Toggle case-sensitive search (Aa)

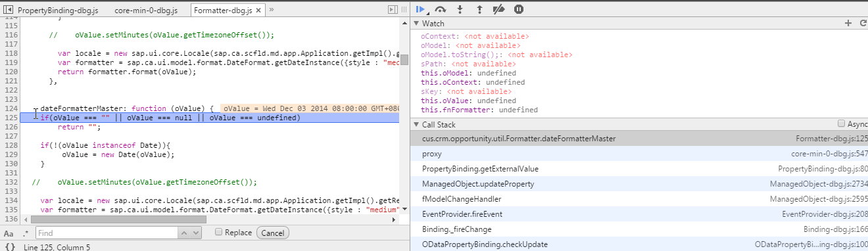9,233
